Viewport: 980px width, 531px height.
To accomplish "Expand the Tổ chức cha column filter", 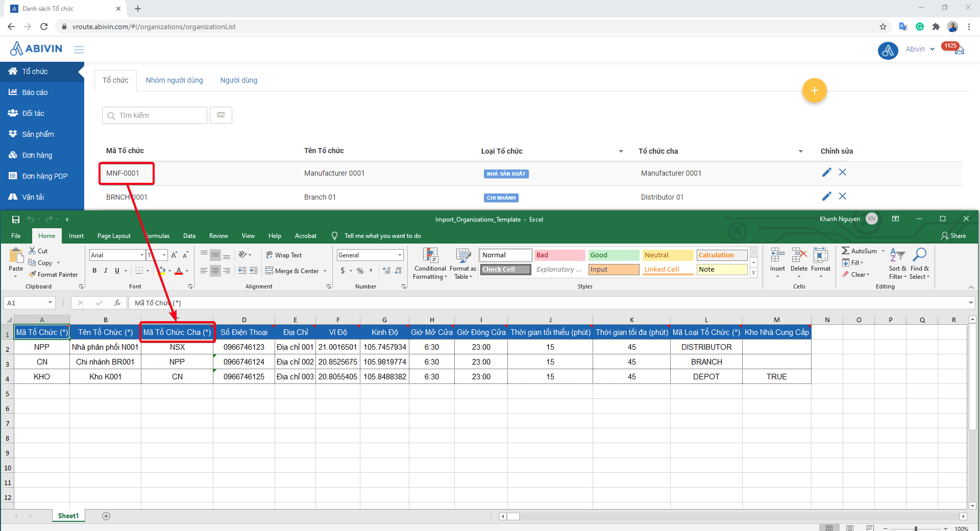I will [800, 151].
